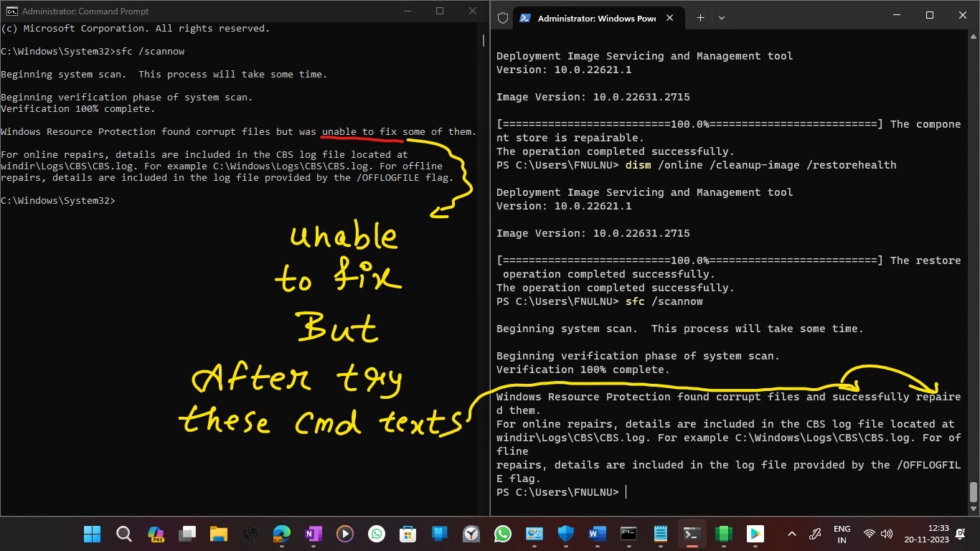Open the Microsoft Store
The width and height of the screenshot is (980, 551).
coord(407,534)
